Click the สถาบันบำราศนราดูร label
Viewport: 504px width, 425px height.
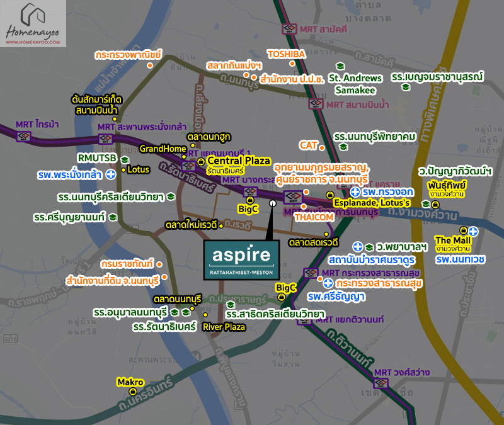pos(372,260)
